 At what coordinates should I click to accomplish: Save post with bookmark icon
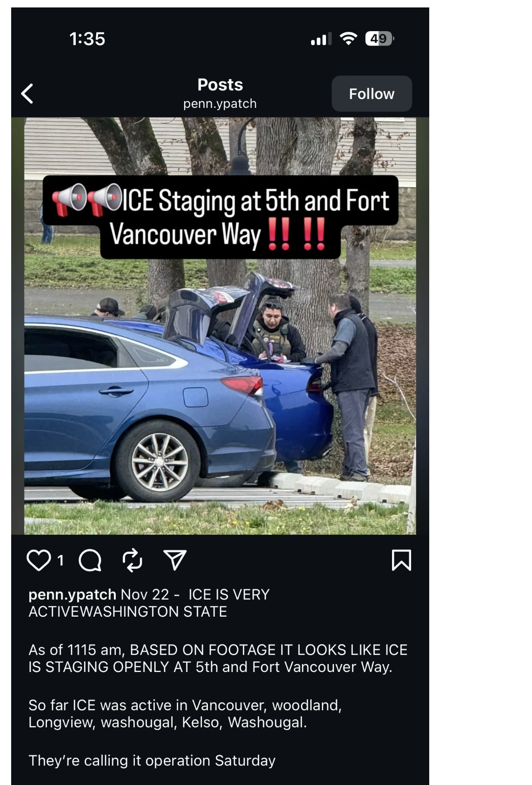(401, 560)
